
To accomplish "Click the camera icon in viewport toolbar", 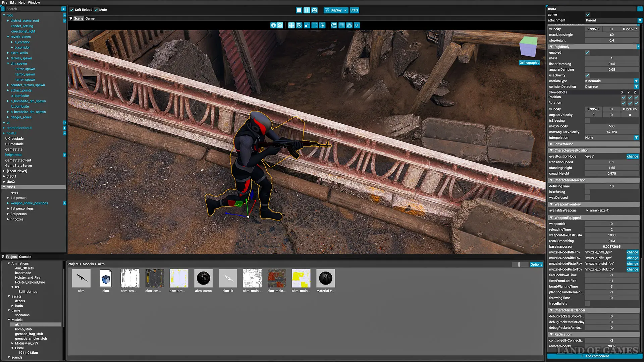I will [349, 25].
